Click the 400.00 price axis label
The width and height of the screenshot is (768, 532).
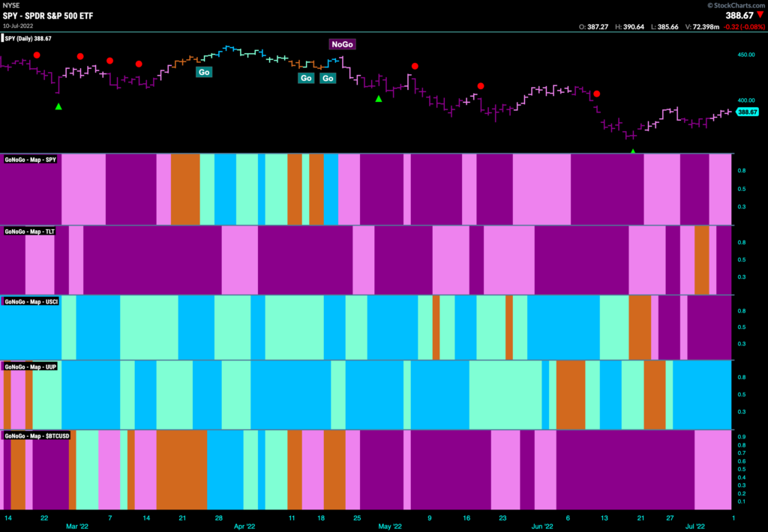click(746, 100)
